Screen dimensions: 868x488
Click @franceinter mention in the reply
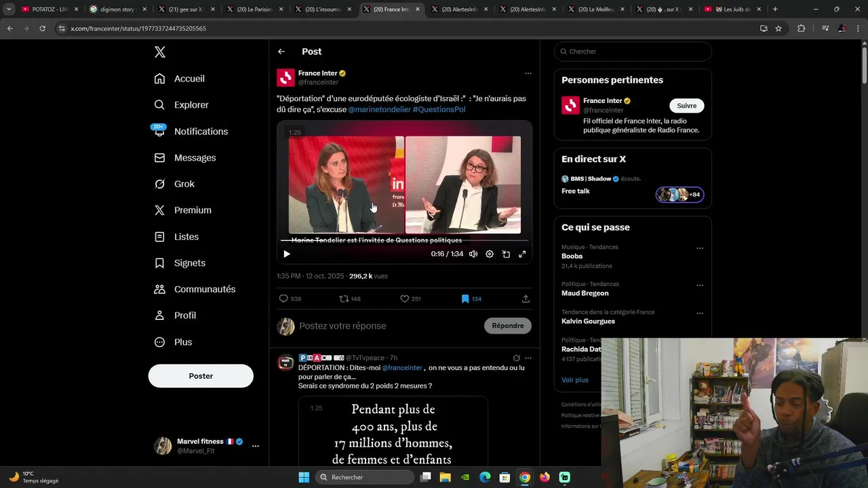[x=402, y=368]
